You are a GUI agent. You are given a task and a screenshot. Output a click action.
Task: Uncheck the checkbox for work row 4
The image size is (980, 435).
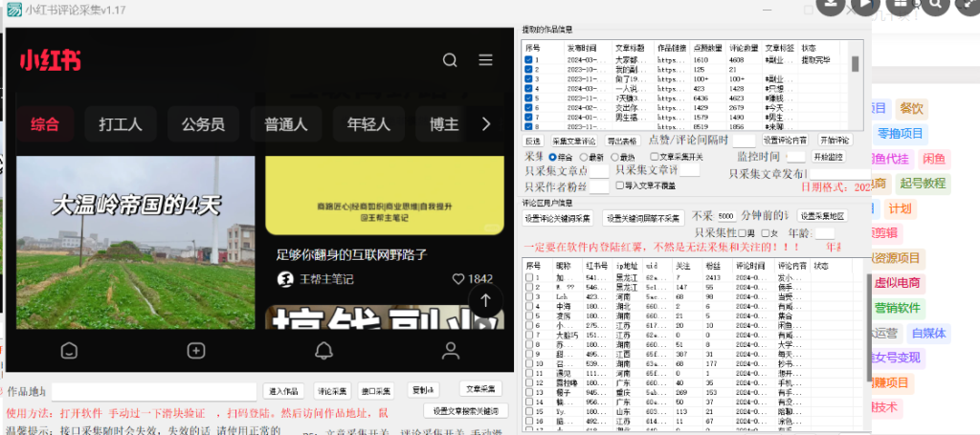pyautogui.click(x=528, y=89)
